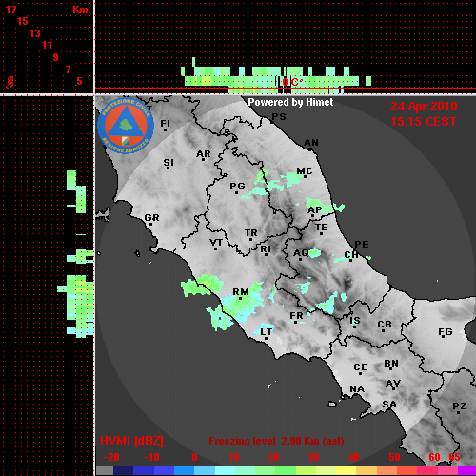Select the AR city label
Viewport: 476px width, 476px height.
coord(204,154)
